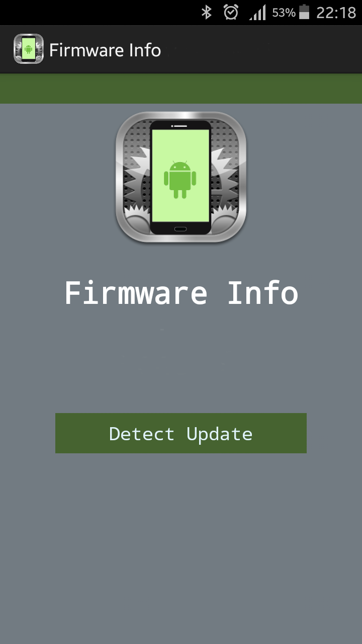
Task: Tap the 22:18 clock in the status bar
Action: tap(336, 13)
